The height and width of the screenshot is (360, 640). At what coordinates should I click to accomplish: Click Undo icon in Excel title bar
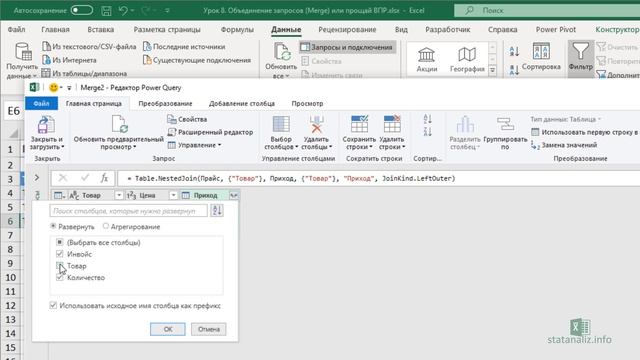[123, 11]
